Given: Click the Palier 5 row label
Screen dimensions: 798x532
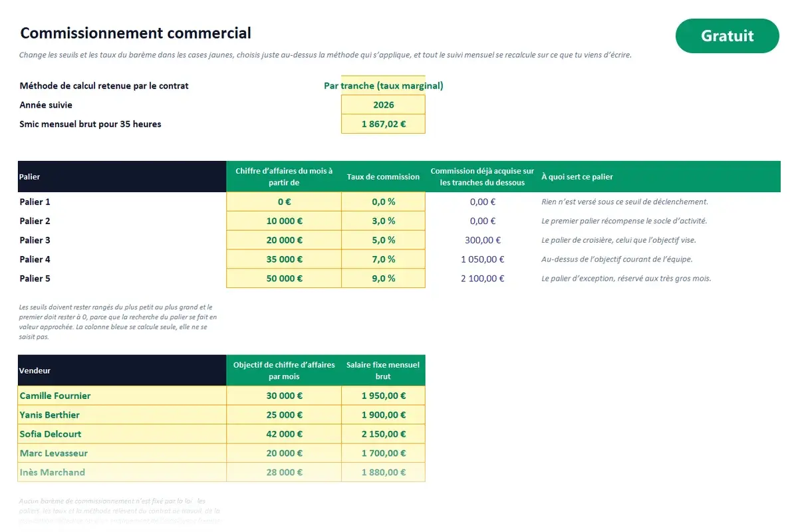Looking at the screenshot, I should tap(35, 279).
